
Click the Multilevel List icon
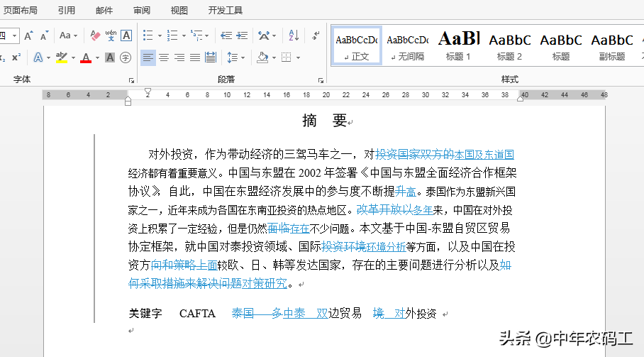pos(196,35)
